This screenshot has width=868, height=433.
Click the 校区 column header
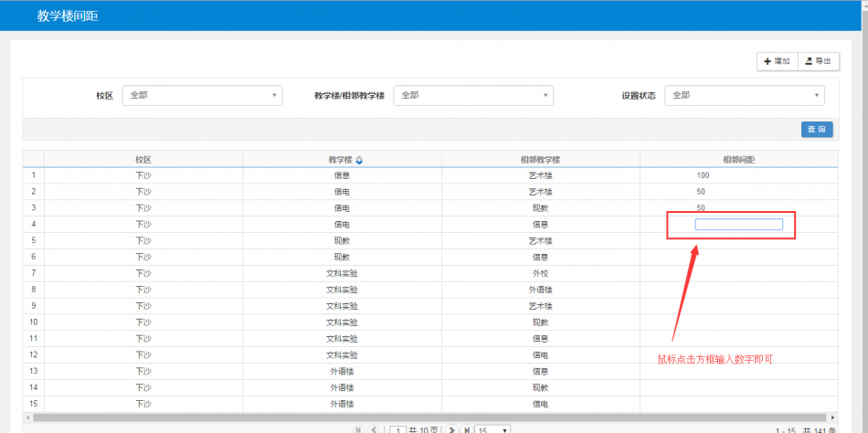pyautogui.click(x=143, y=160)
